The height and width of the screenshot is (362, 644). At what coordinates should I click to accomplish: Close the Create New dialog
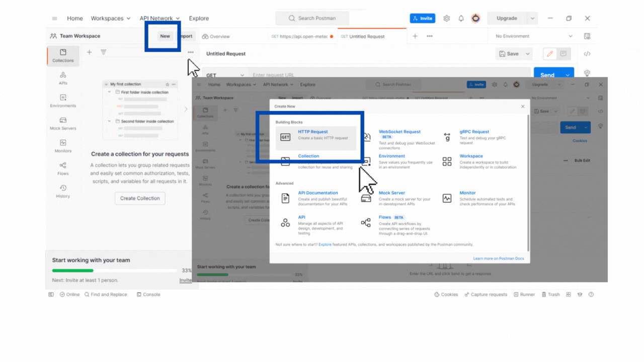click(x=522, y=107)
